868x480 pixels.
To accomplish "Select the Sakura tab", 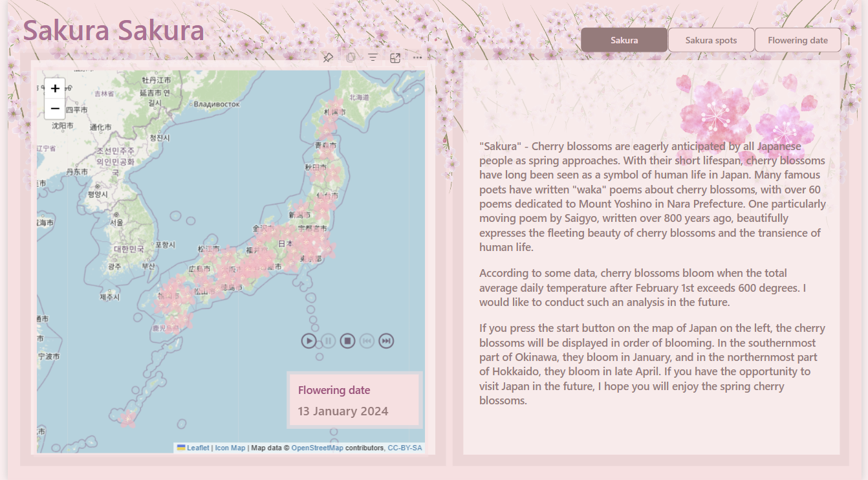I will coord(624,40).
